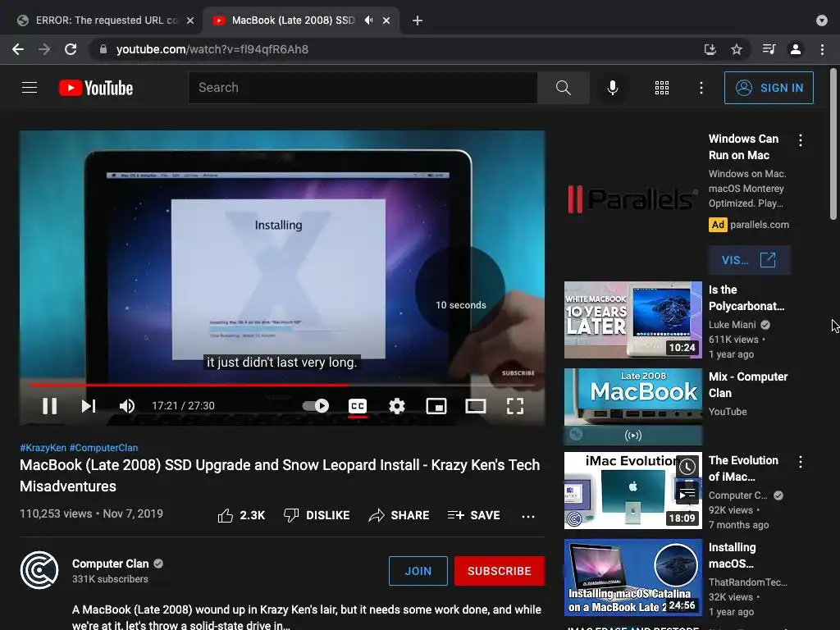Activate the miniplayer icon
This screenshot has height=630, width=840.
tap(436, 406)
